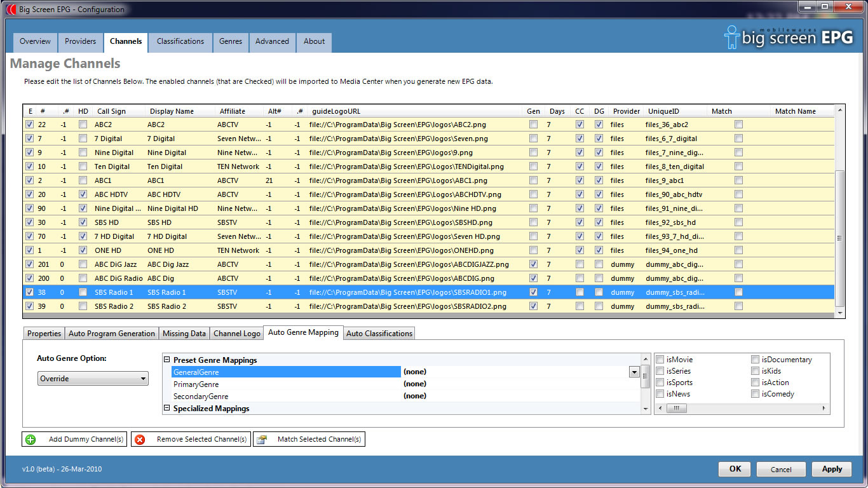Open the Auto Classifications sub-tab
The image size is (868, 488).
click(x=379, y=334)
